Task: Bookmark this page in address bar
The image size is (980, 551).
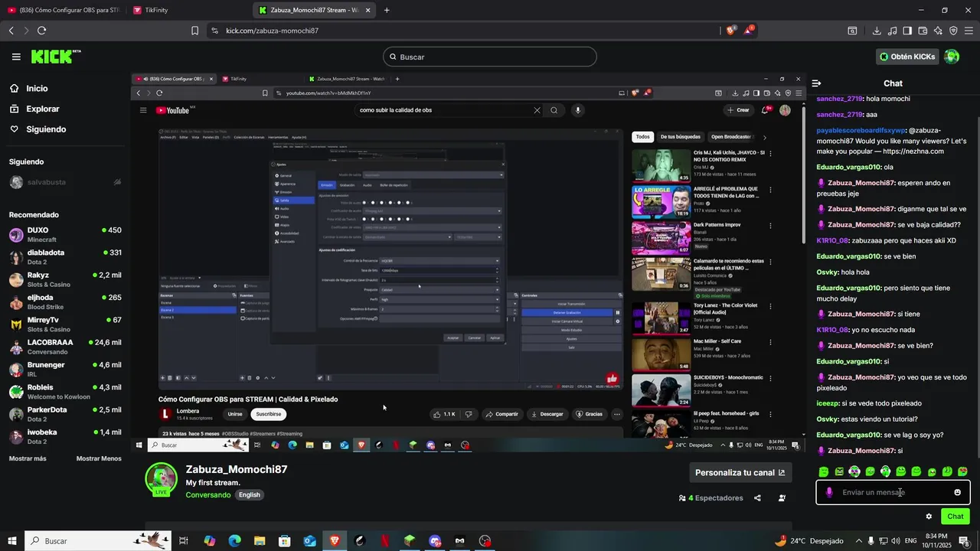Action: point(194,31)
